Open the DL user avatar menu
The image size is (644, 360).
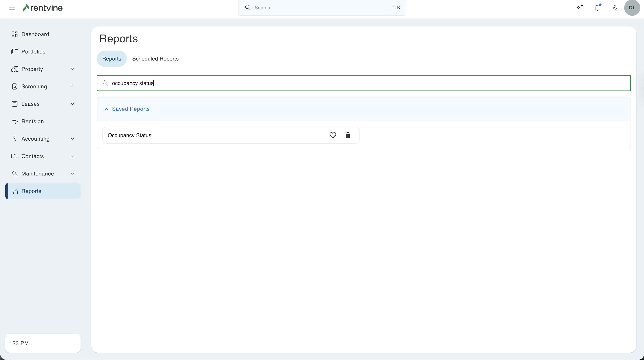point(632,8)
